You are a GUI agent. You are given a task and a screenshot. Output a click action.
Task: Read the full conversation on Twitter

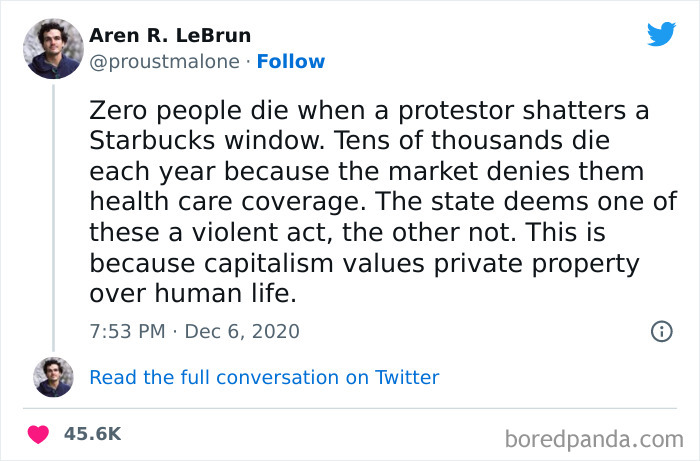[x=264, y=377]
